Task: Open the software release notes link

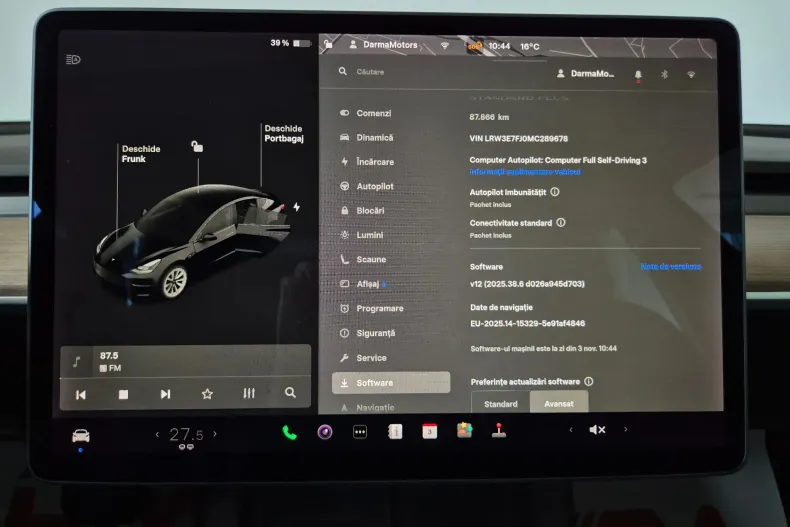Action: [x=671, y=267]
